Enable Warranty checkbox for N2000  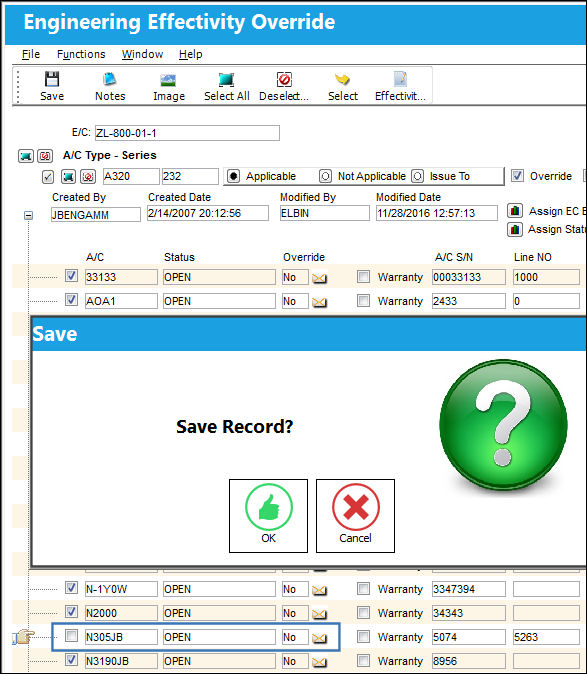click(364, 612)
